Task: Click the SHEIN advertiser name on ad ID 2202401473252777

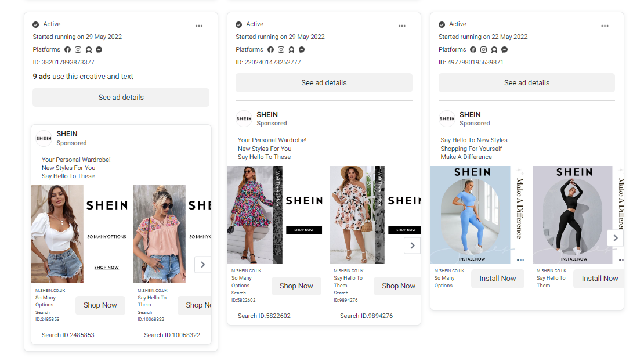Action: pos(267,114)
